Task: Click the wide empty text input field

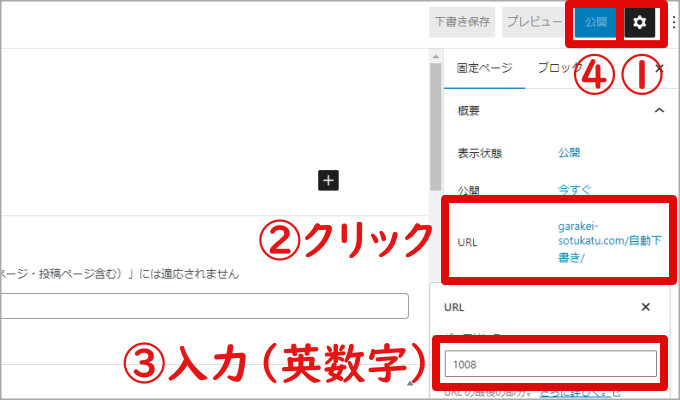Action: [204, 306]
